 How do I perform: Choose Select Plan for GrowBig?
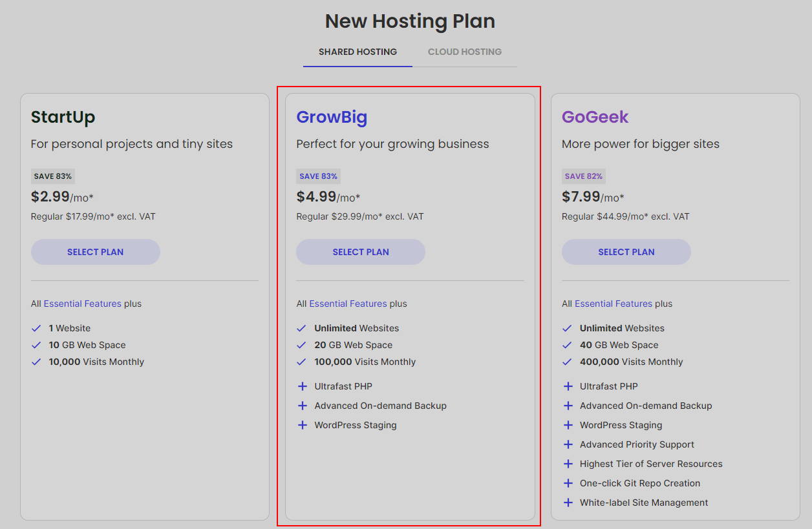pos(361,252)
